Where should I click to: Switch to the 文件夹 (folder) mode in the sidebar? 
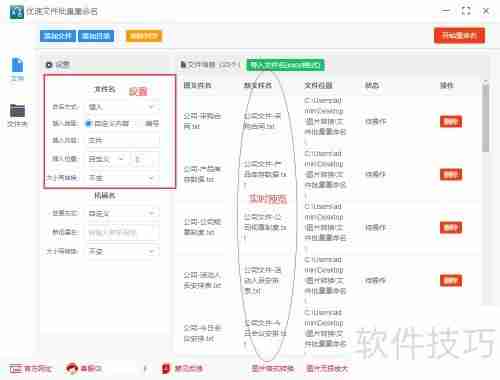pyautogui.click(x=17, y=115)
